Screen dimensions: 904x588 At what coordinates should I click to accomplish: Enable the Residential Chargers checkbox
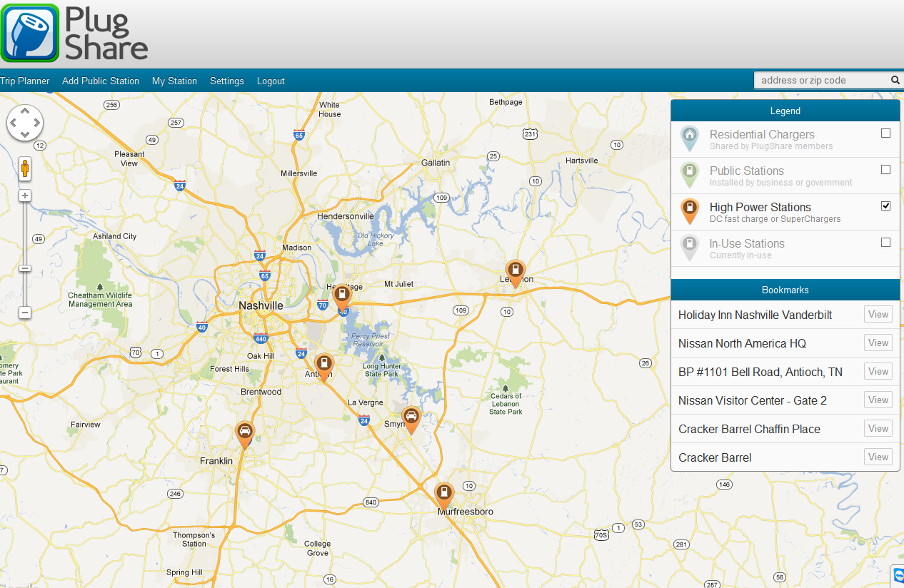coord(885,133)
